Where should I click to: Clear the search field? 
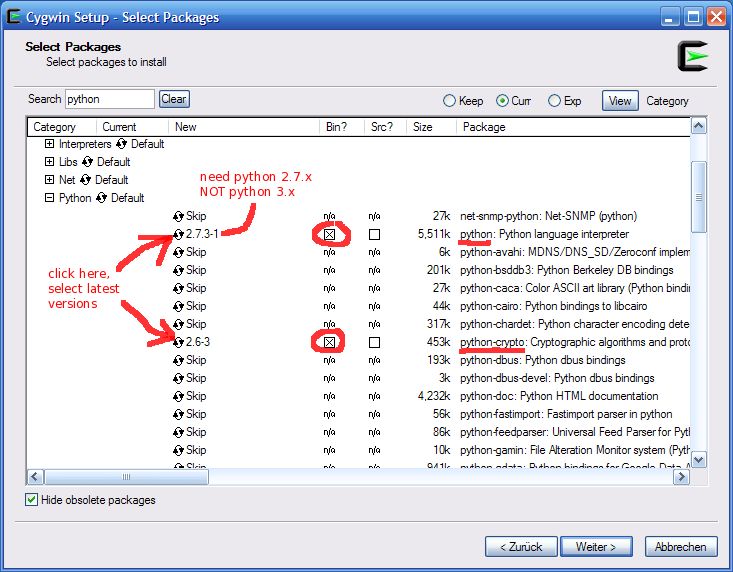coord(174,99)
